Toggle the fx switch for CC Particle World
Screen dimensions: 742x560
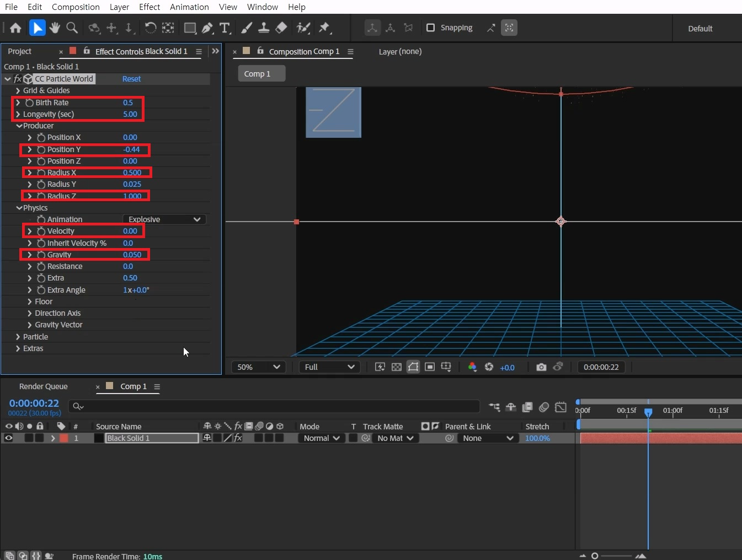pos(18,79)
